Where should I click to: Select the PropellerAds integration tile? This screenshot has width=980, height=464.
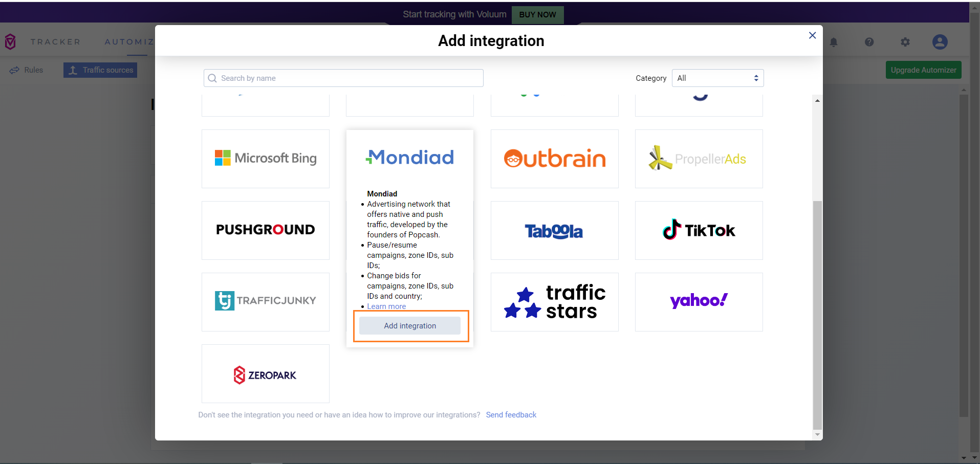pos(699,159)
